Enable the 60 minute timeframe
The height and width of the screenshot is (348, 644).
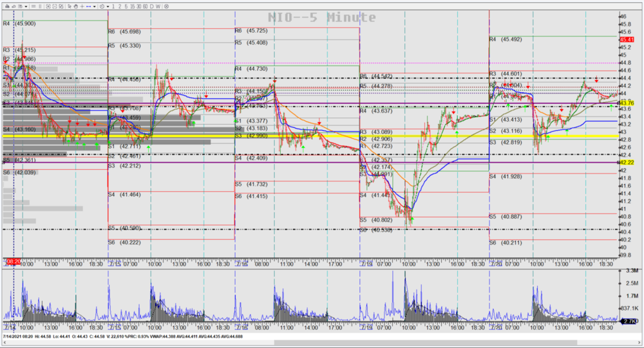145,6
